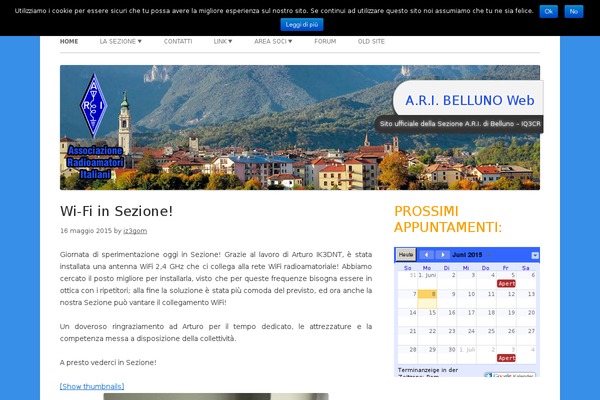Open the OLD SITE menu item
The height and width of the screenshot is (400, 600).
pos(371,41)
